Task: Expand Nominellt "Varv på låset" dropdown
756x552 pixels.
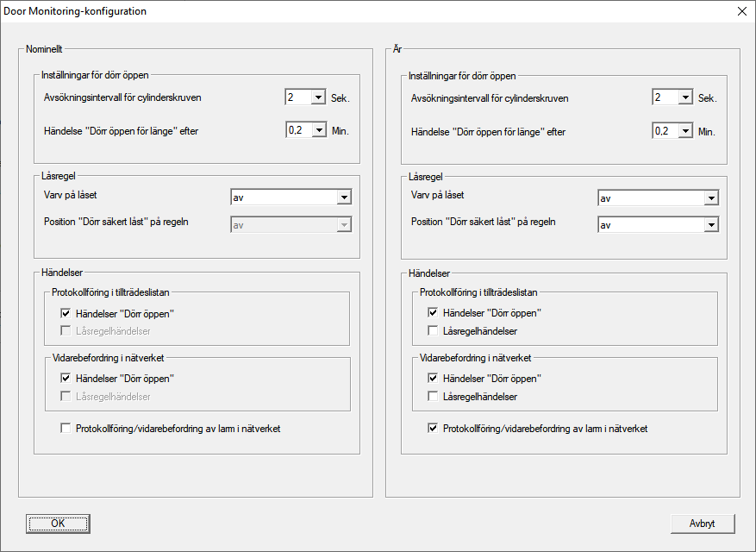Action: tap(343, 198)
